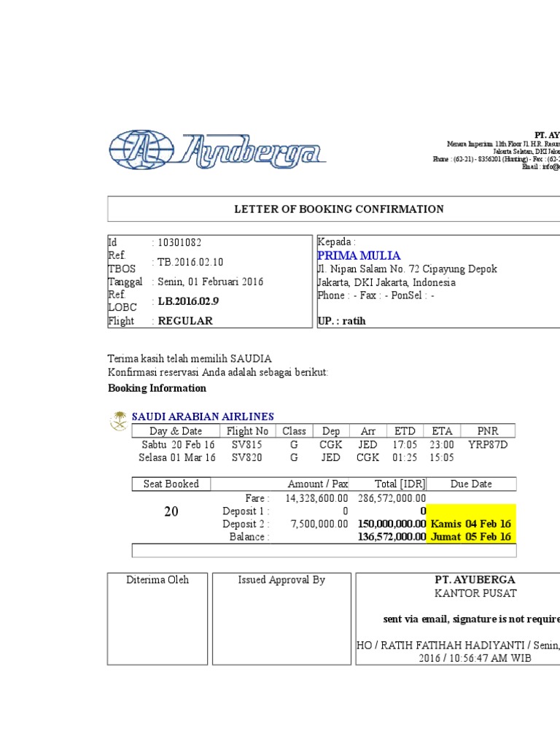This screenshot has height=747, width=560.
Task: Click the highlighted Jumat 05 Feb 16 due date
Action: tap(470, 536)
